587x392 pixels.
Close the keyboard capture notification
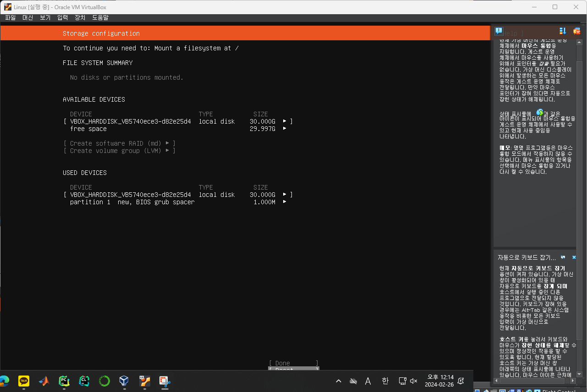tap(574, 257)
